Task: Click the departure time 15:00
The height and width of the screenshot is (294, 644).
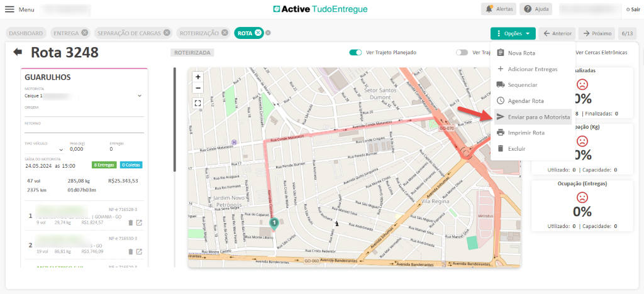Action: 69,166
